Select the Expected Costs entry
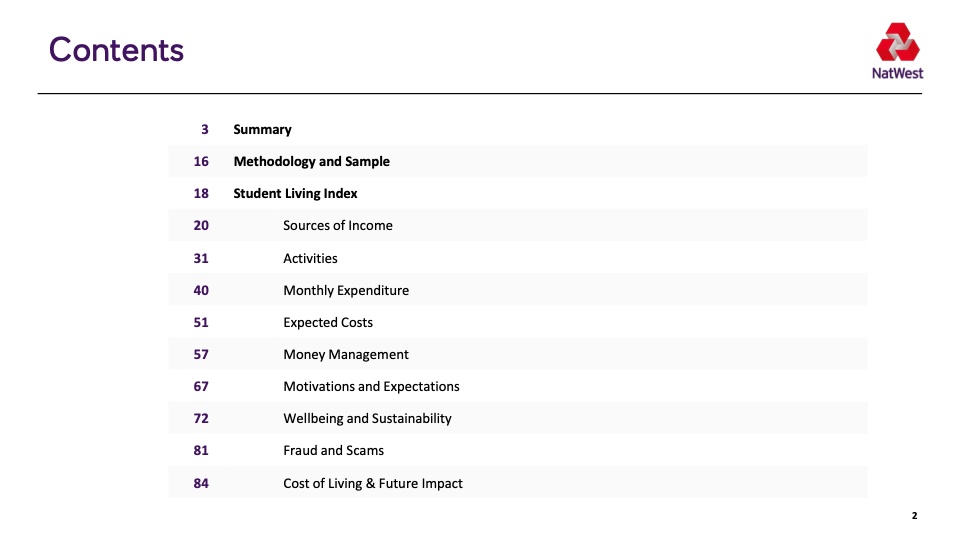The height and width of the screenshot is (540, 960). click(x=327, y=322)
